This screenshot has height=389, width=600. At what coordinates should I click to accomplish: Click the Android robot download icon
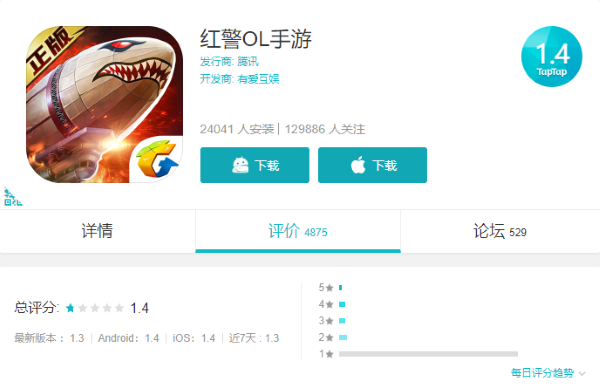240,165
